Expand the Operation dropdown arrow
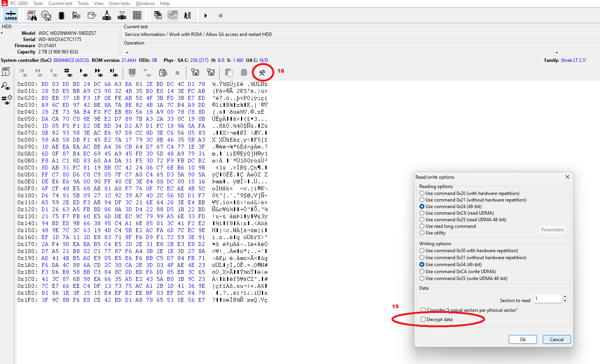600x364 pixels. [x=557, y=53]
